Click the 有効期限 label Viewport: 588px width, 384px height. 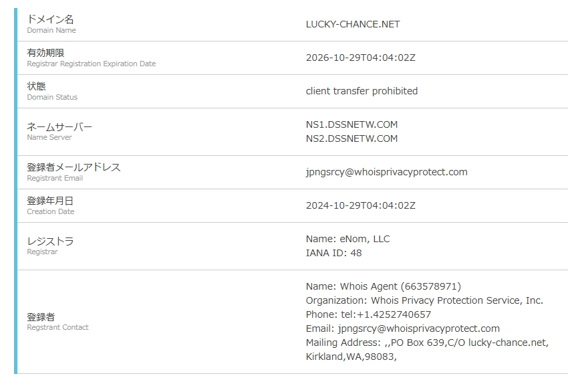coord(45,53)
